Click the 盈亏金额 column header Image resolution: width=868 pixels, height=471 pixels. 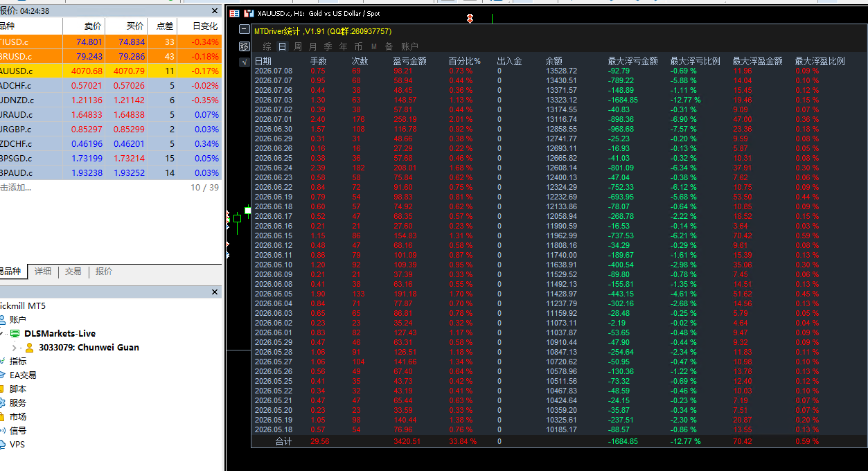coord(409,61)
